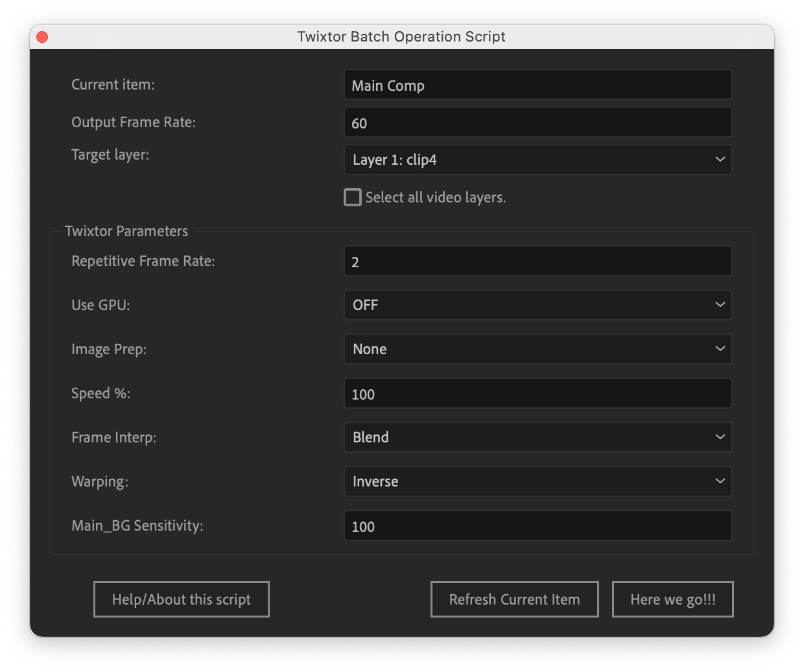The width and height of the screenshot is (804, 672).
Task: Click the Speed % input field
Action: (x=538, y=394)
